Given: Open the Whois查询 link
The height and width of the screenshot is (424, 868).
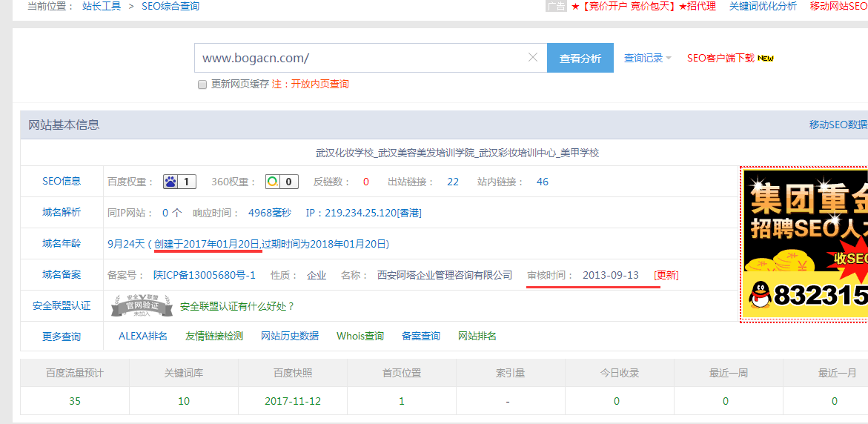Looking at the screenshot, I should [x=360, y=336].
